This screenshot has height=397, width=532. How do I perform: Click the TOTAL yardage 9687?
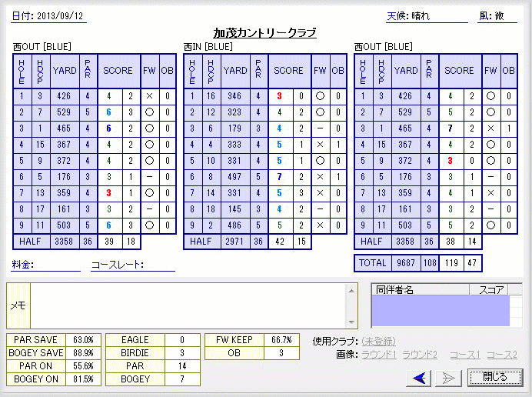coord(406,263)
